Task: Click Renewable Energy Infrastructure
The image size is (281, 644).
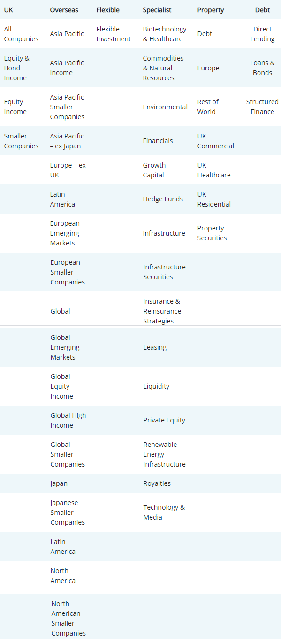Action: 164,454
